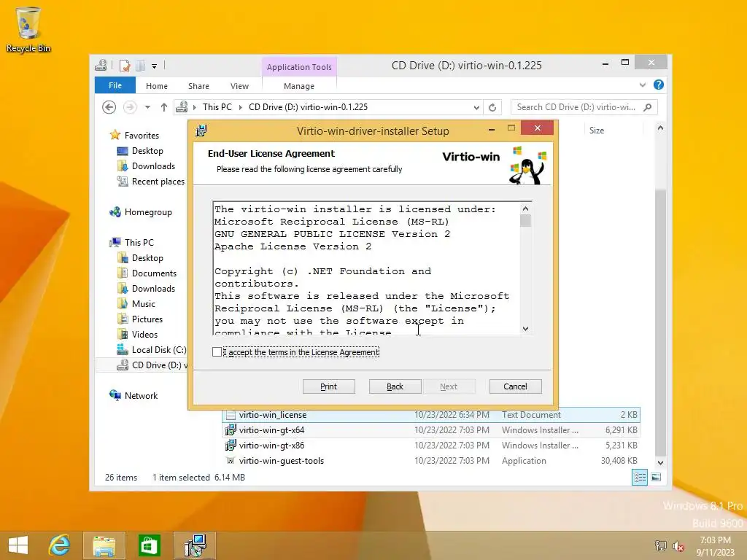Click the search magnifier icon
This screenshot has height=560, width=747.
coord(648,107)
